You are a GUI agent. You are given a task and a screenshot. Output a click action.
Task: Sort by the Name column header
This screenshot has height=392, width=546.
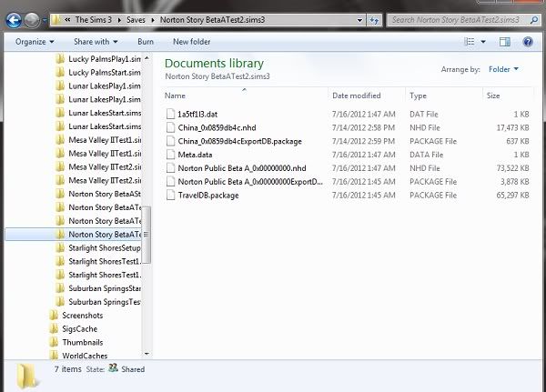[x=175, y=95]
